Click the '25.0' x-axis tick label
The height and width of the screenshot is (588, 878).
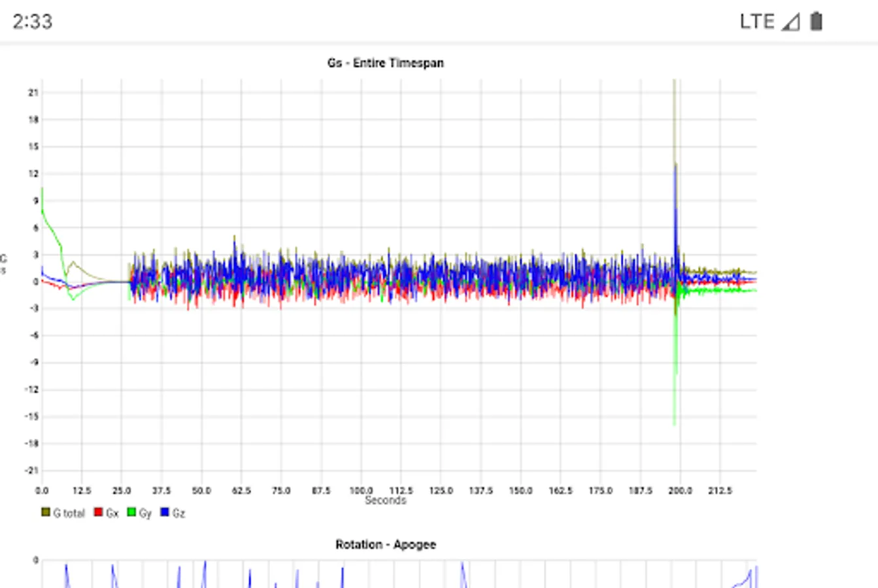[122, 491]
